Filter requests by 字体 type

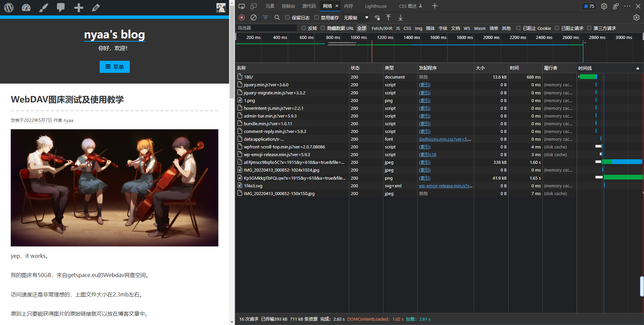click(x=443, y=28)
